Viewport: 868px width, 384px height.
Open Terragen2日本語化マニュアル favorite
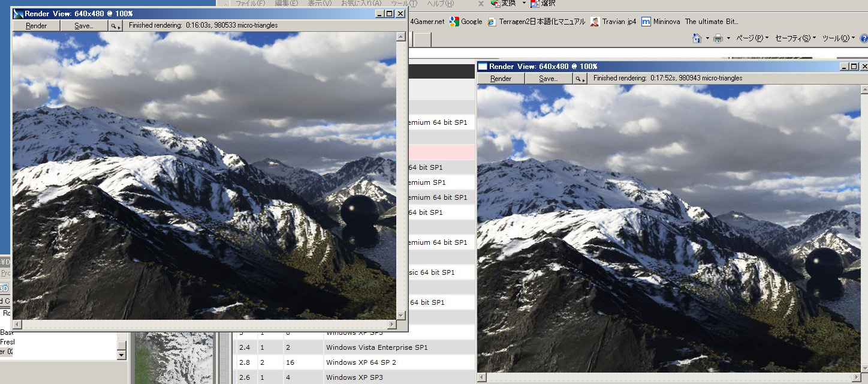[536, 22]
